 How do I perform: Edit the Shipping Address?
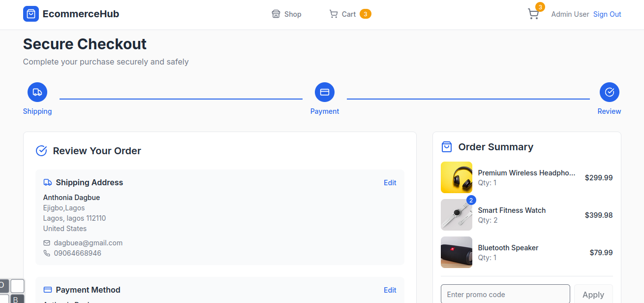(x=390, y=183)
